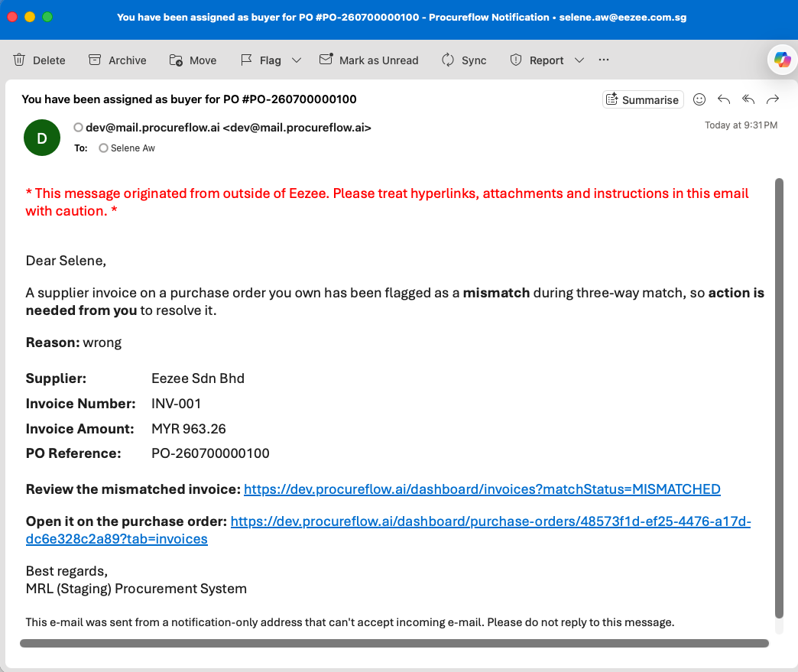Open the more options ellipsis in toolbar
The width and height of the screenshot is (798, 672).
[604, 60]
